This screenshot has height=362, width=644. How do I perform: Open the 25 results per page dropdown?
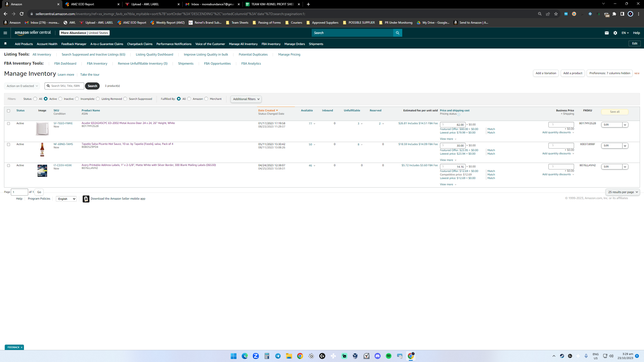[x=623, y=192]
